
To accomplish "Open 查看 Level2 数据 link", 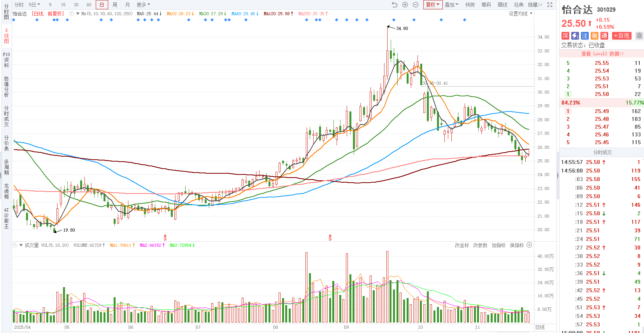I will pyautogui.click(x=602, y=54).
